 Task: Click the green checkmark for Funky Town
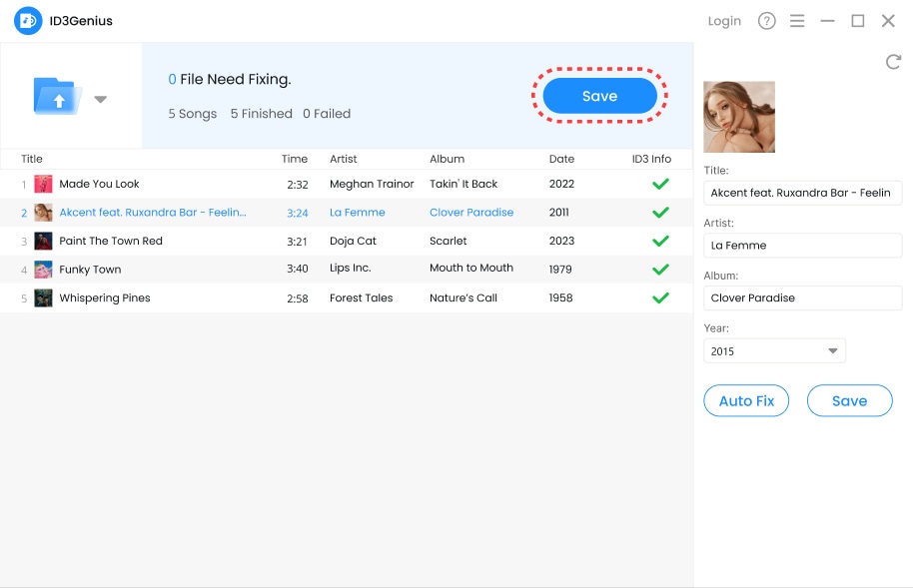coord(660,270)
